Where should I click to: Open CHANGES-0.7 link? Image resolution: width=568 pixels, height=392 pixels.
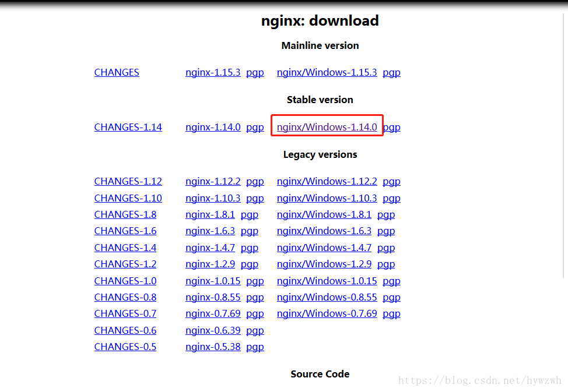point(125,314)
